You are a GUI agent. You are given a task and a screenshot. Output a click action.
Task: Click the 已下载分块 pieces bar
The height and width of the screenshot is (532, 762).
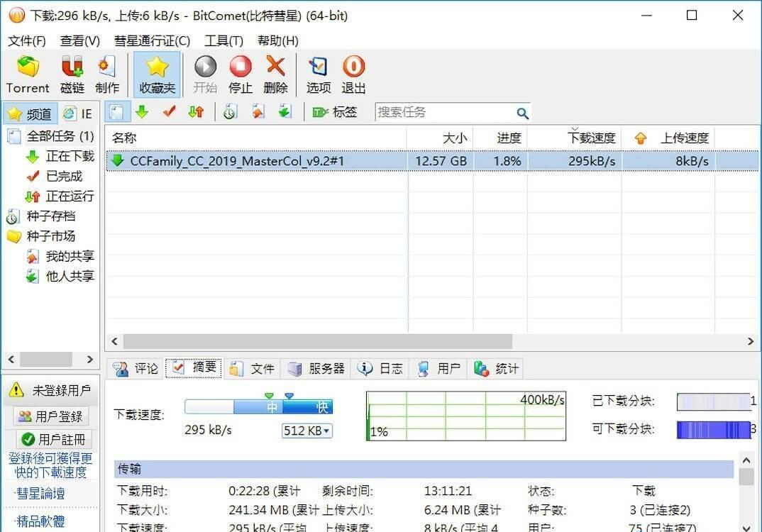(x=714, y=401)
